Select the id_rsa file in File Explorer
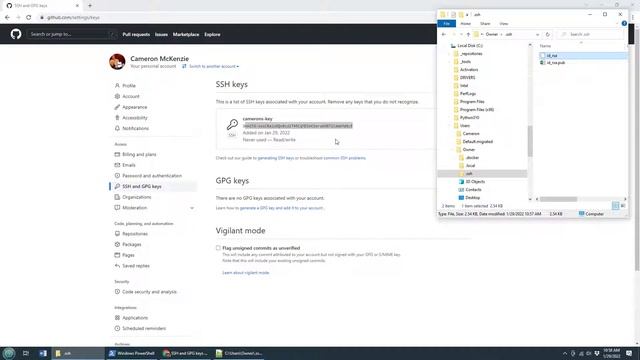 [552, 56]
